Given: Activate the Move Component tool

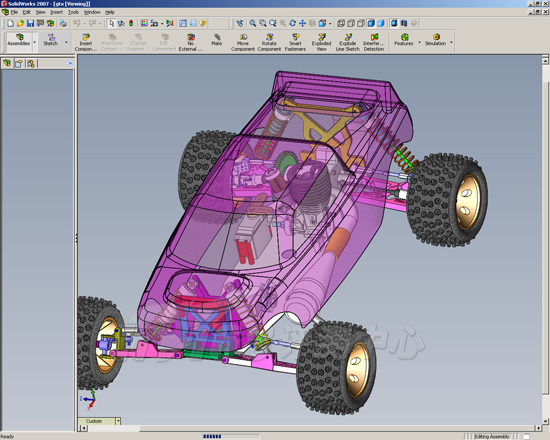Looking at the screenshot, I should click(x=243, y=42).
